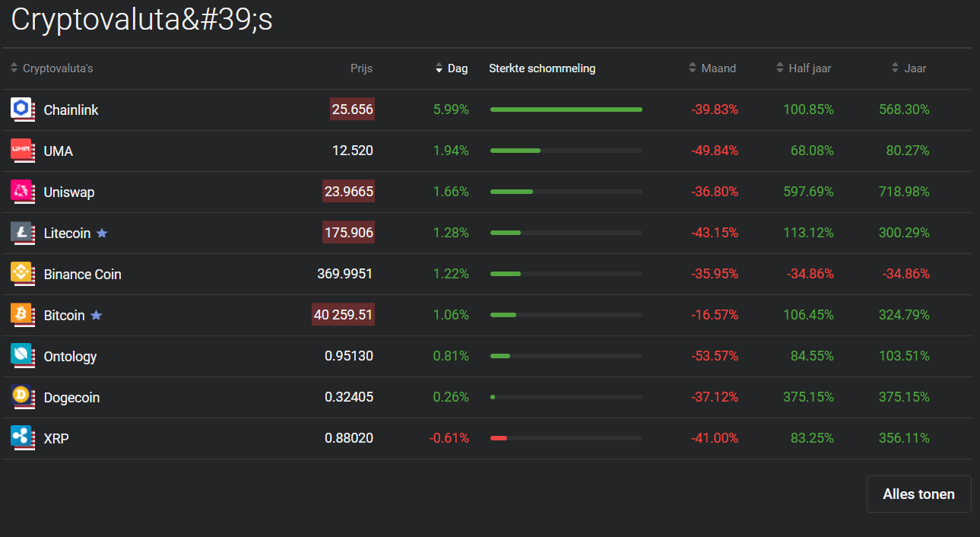This screenshot has width=980, height=537.
Task: Click the year value 80.27%
Action: click(x=908, y=151)
